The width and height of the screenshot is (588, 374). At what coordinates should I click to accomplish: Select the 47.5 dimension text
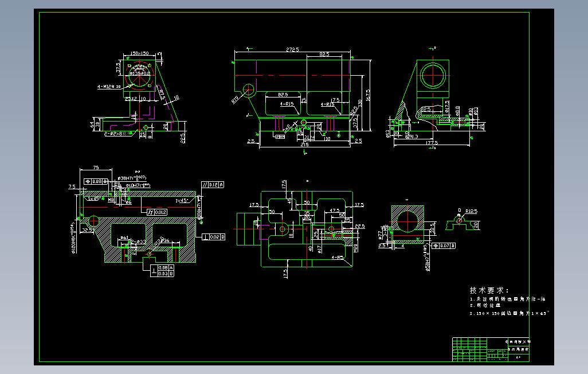tap(335, 211)
